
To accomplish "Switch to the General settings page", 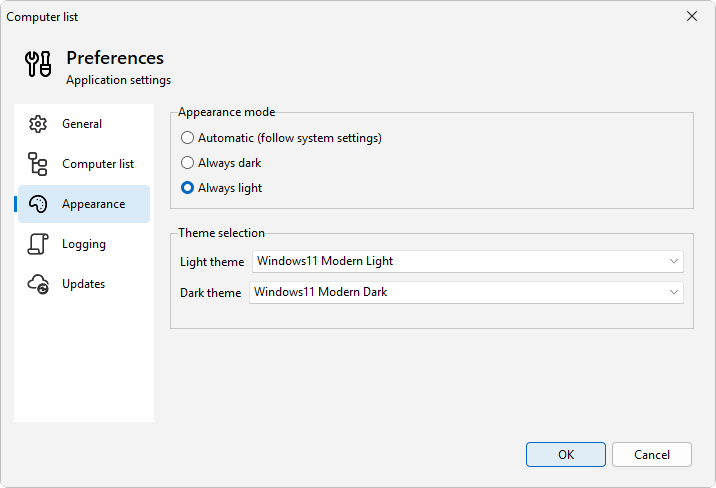I will [84, 124].
